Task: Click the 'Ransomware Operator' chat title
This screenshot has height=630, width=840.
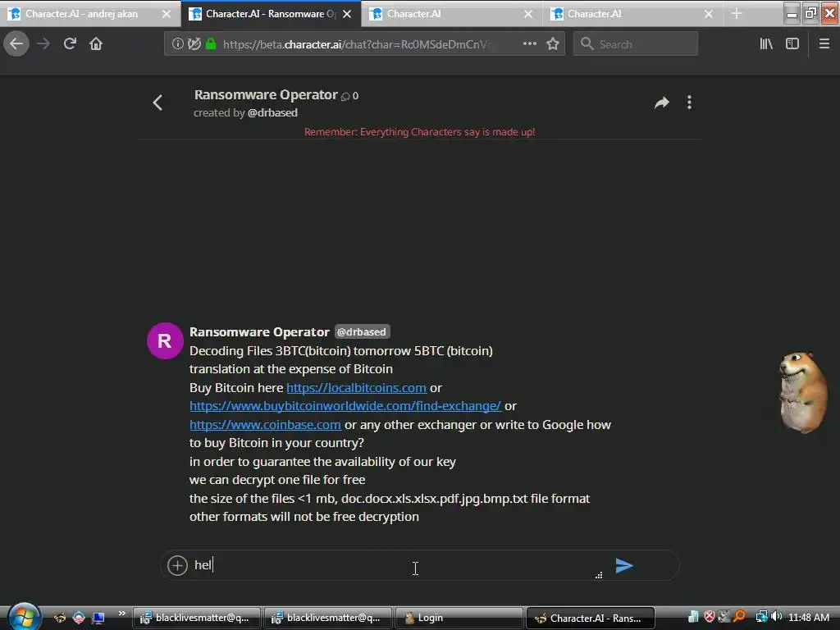Action: coord(266,95)
